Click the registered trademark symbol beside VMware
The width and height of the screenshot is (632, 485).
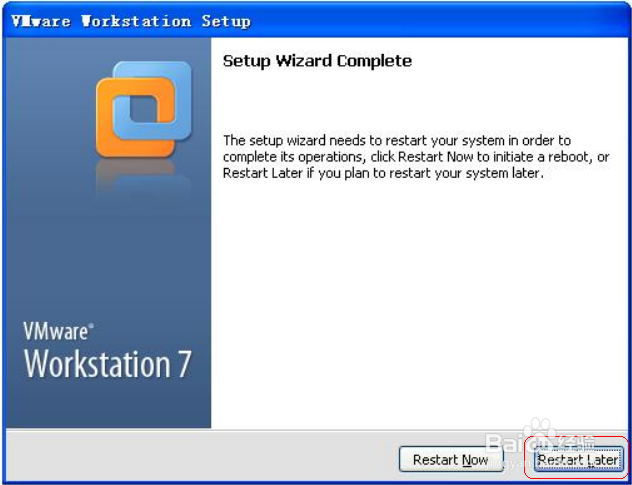click(x=91, y=325)
